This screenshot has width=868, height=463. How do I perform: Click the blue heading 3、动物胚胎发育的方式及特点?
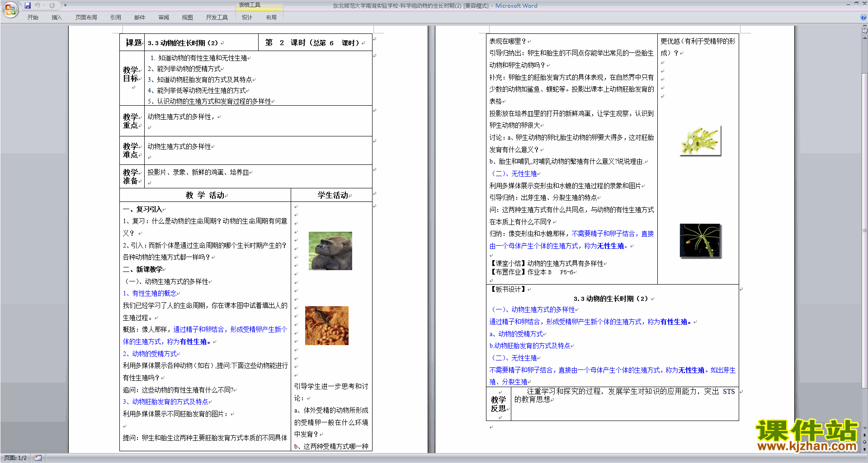click(165, 402)
